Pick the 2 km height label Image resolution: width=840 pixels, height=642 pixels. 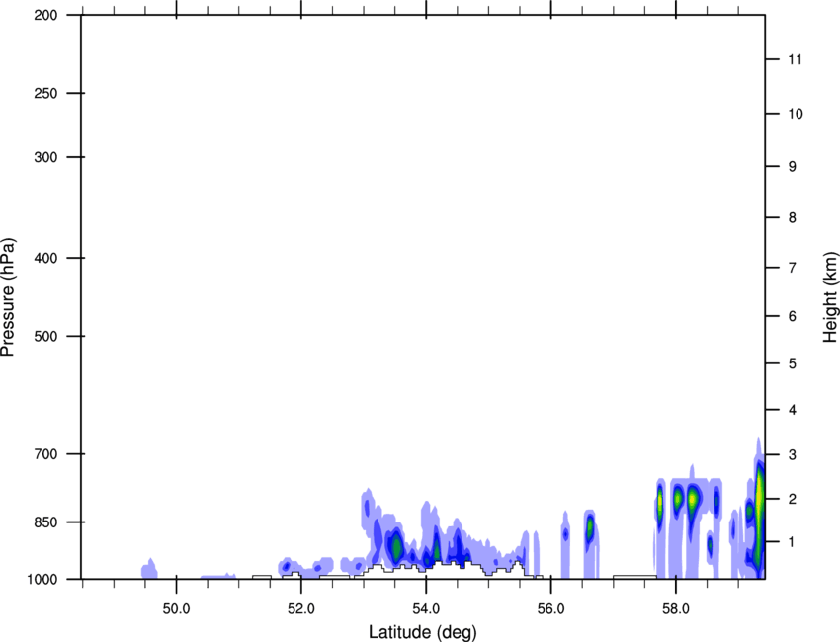click(x=793, y=499)
